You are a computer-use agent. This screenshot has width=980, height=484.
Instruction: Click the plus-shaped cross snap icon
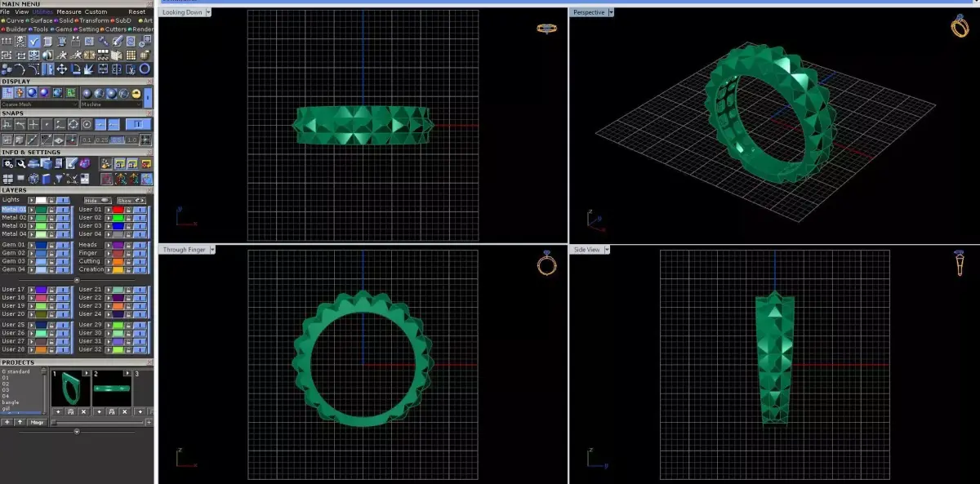click(x=33, y=124)
